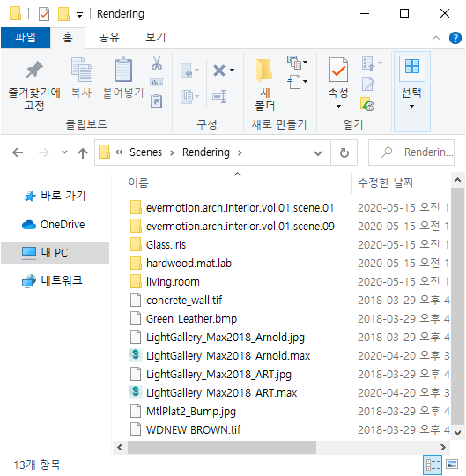This screenshot has width=466, height=476.
Task: Select file LightGallery_Max2018_ART.jpg
Action: pos(218,375)
